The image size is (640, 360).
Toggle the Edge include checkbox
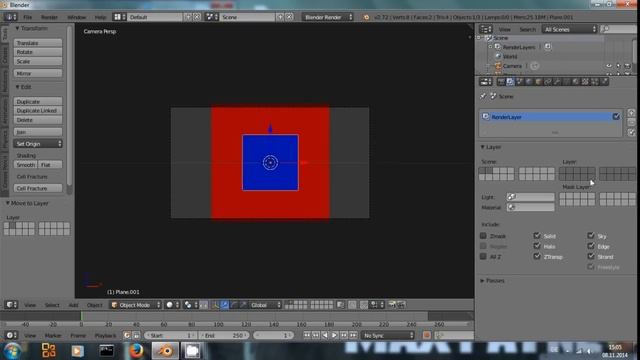[591, 246]
